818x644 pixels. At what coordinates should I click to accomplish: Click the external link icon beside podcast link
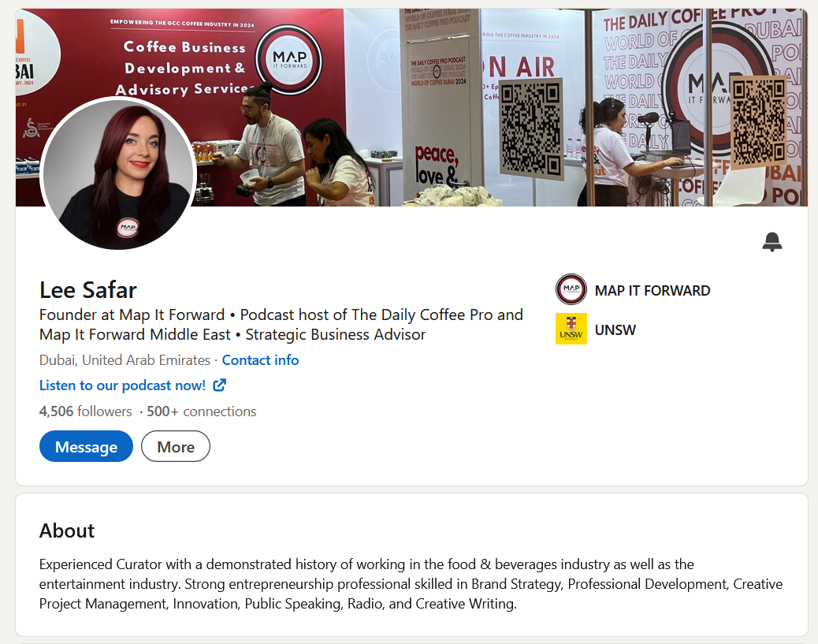[x=220, y=385]
